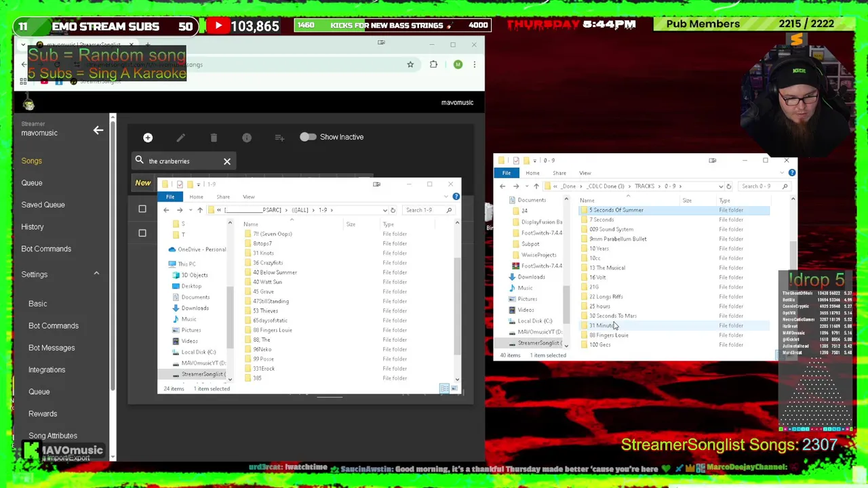Viewport: 868px width, 488px height.
Task: Open Bot Messages settings page
Action: [52, 348]
